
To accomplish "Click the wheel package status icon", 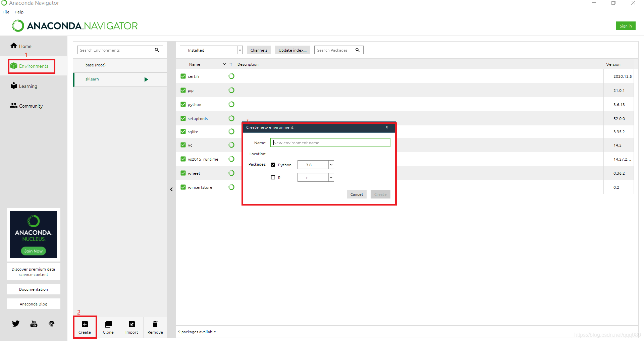I will point(231,173).
